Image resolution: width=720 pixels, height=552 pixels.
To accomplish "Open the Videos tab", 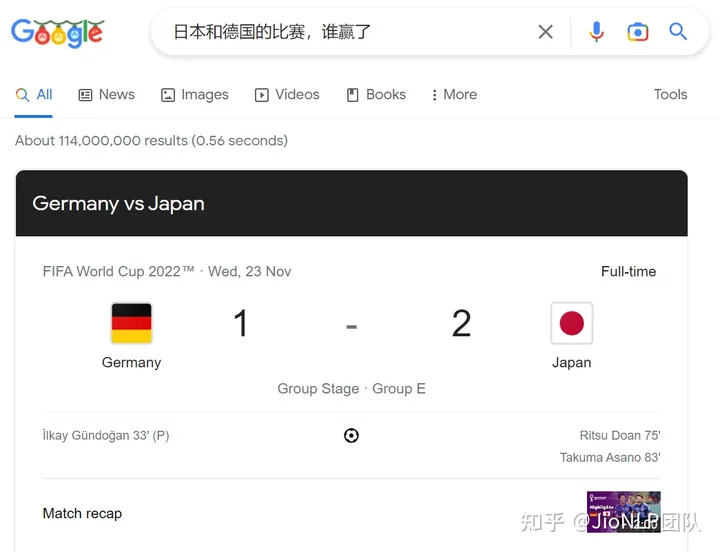I will [x=287, y=95].
